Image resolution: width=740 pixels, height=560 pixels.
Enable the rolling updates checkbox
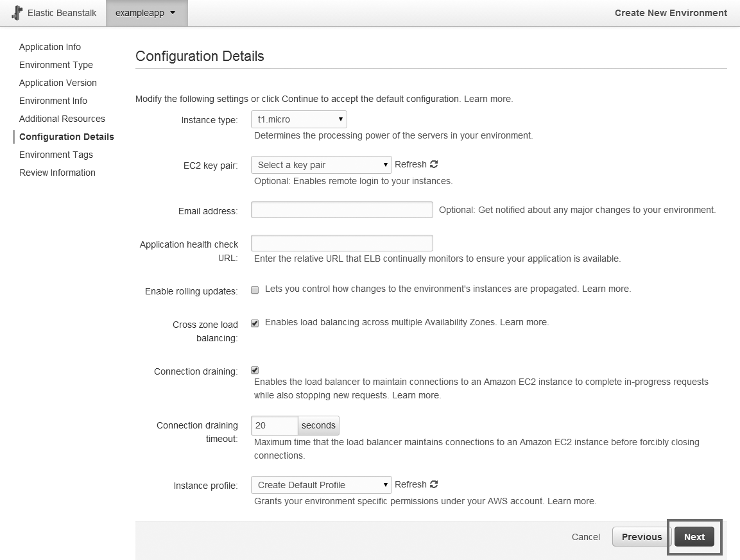point(255,290)
